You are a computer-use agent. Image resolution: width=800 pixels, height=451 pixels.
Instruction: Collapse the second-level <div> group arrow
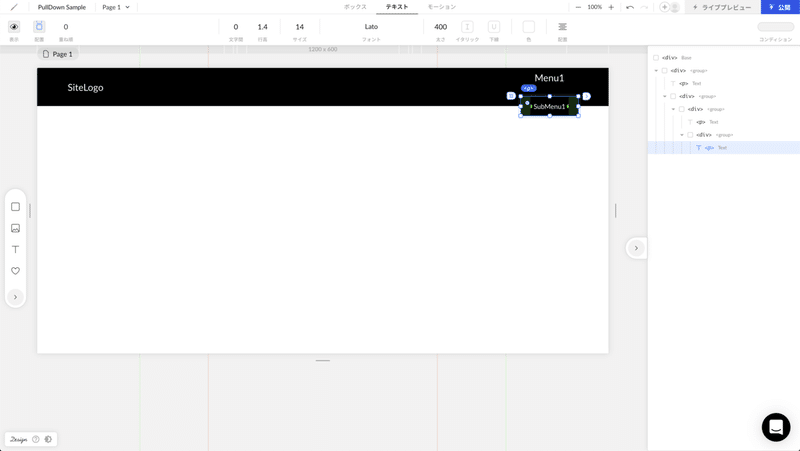tap(665, 96)
